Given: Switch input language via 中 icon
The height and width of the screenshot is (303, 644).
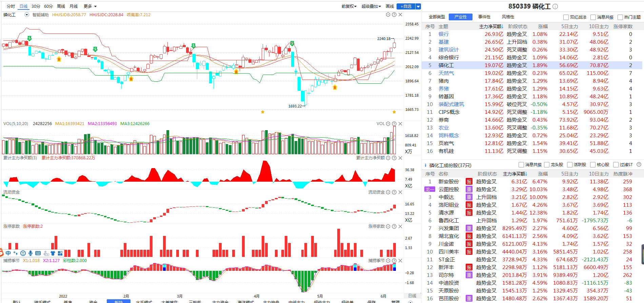Looking at the screenshot, I should (8, 253).
